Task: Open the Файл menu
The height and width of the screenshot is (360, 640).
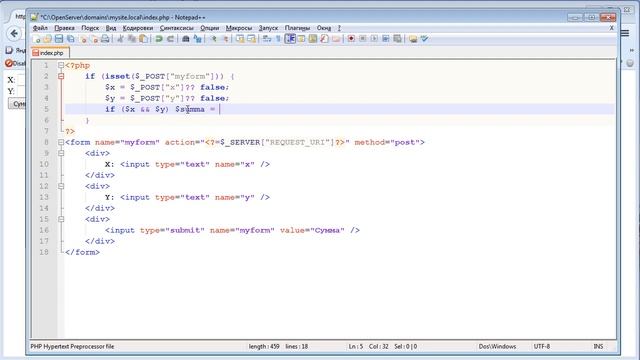Action: point(40,28)
